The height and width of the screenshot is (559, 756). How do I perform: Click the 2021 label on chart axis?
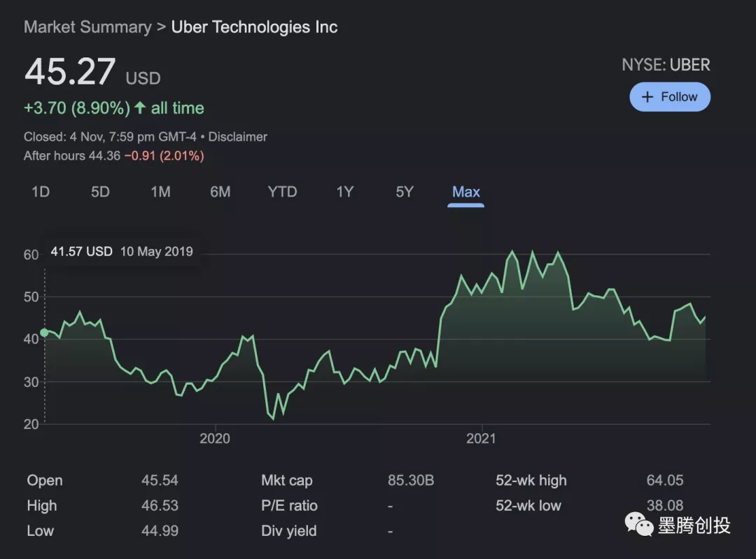pos(481,439)
